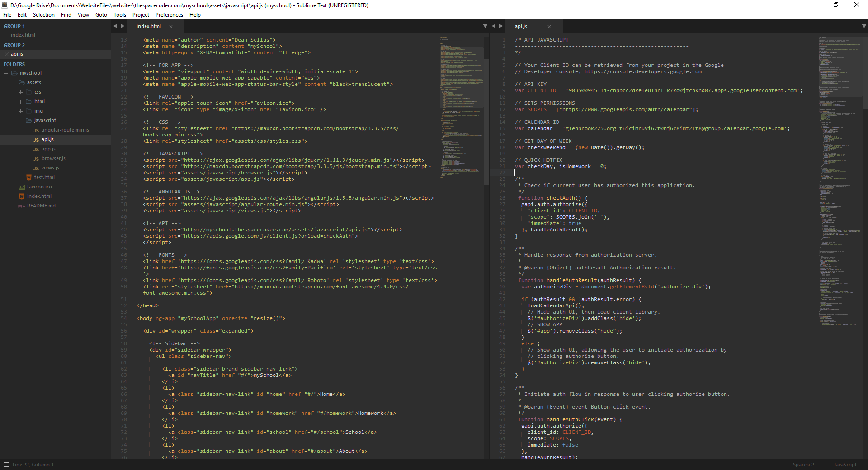
Task: Close the index.html tab
Action: 171,27
